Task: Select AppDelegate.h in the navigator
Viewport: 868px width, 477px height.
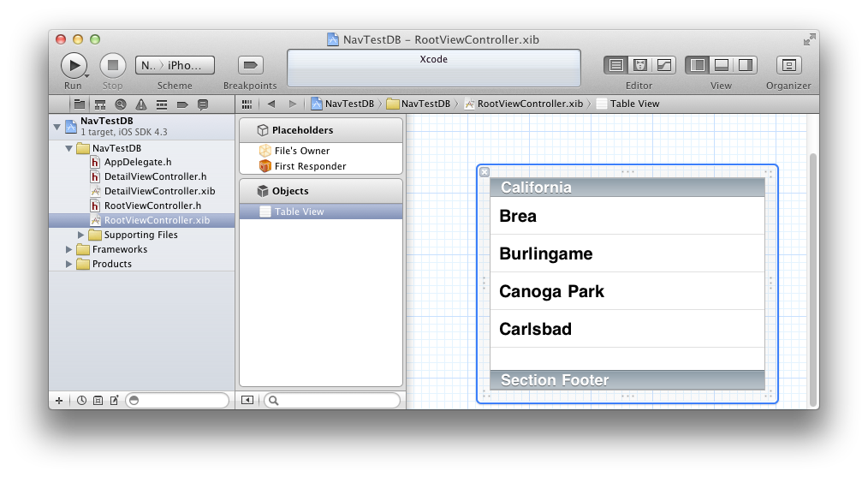Action: tap(142, 163)
